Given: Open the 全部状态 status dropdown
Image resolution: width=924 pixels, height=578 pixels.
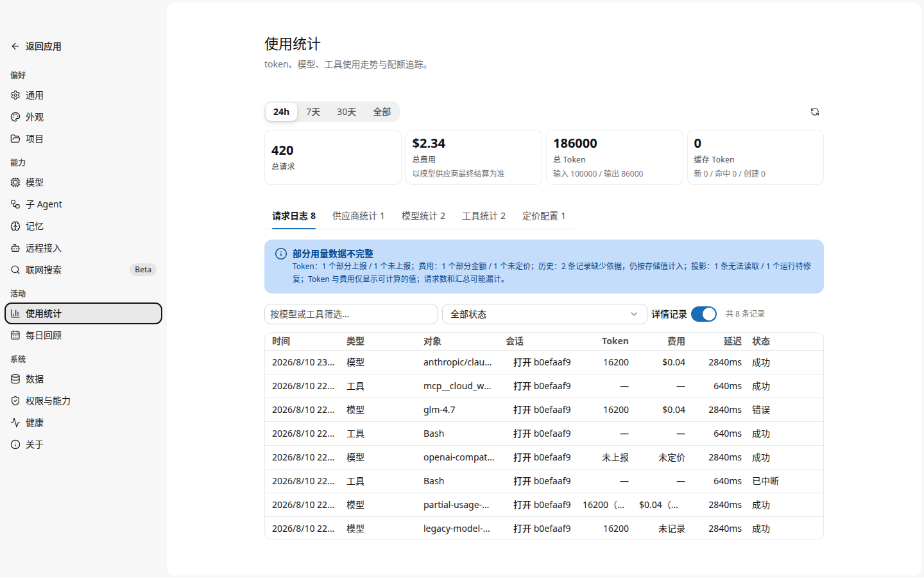Looking at the screenshot, I should 543,314.
